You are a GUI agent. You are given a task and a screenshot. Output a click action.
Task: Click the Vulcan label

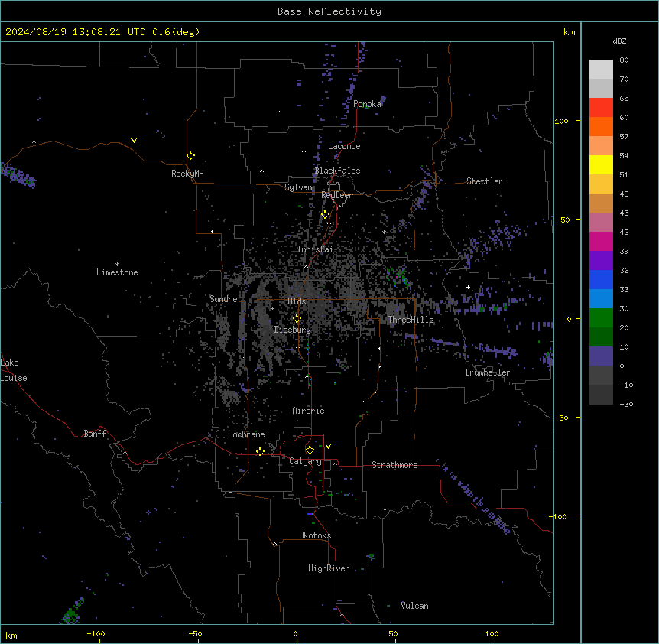(415, 606)
